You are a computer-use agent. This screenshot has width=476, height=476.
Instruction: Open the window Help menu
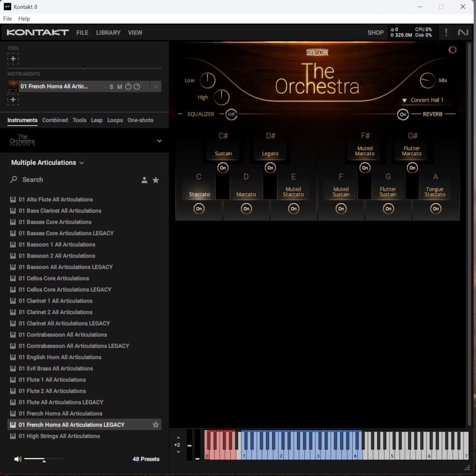tap(24, 19)
